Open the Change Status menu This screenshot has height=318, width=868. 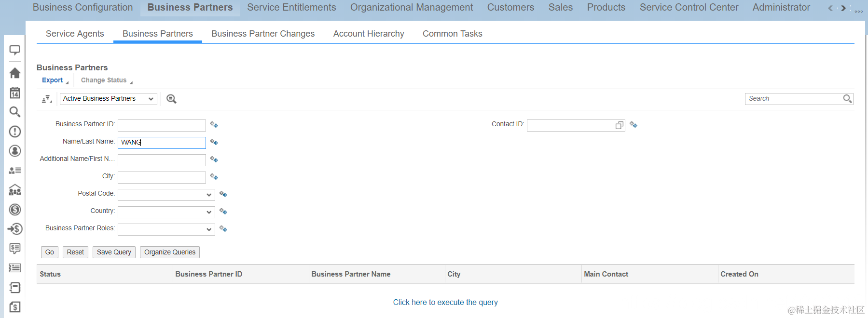107,80
